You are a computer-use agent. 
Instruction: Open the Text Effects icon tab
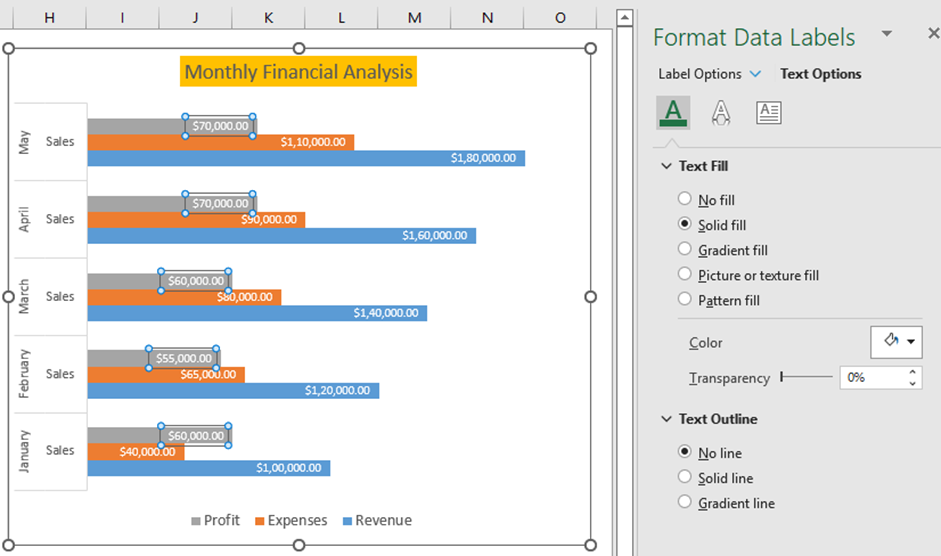click(721, 113)
